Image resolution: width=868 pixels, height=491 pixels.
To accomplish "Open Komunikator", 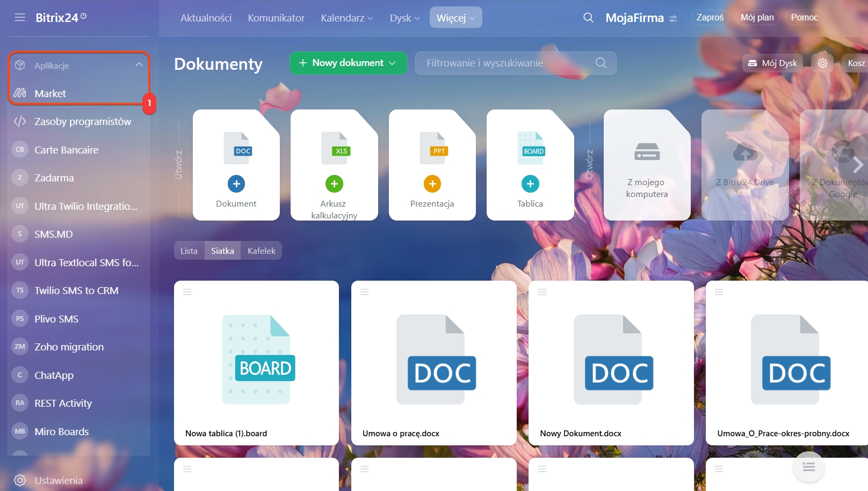I will click(276, 18).
